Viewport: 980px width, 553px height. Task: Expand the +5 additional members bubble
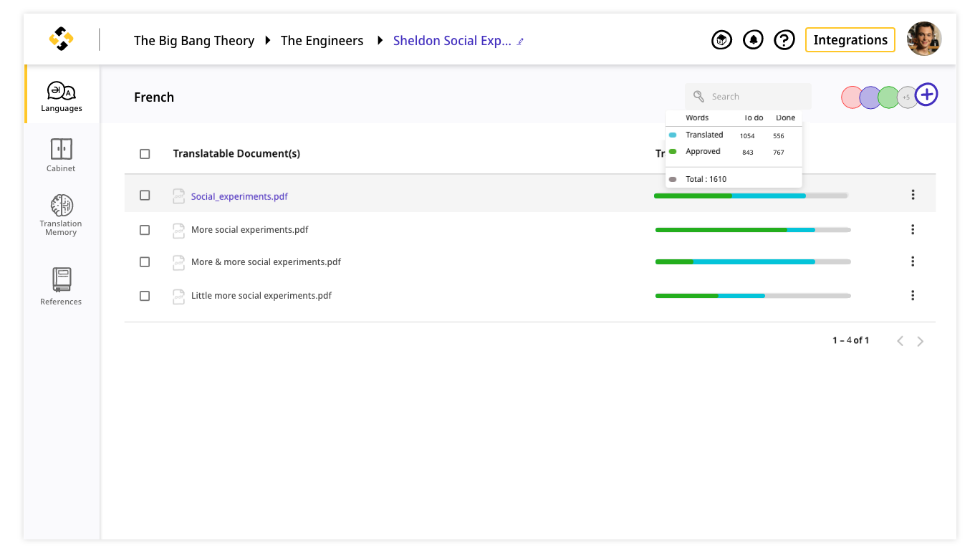click(x=907, y=97)
